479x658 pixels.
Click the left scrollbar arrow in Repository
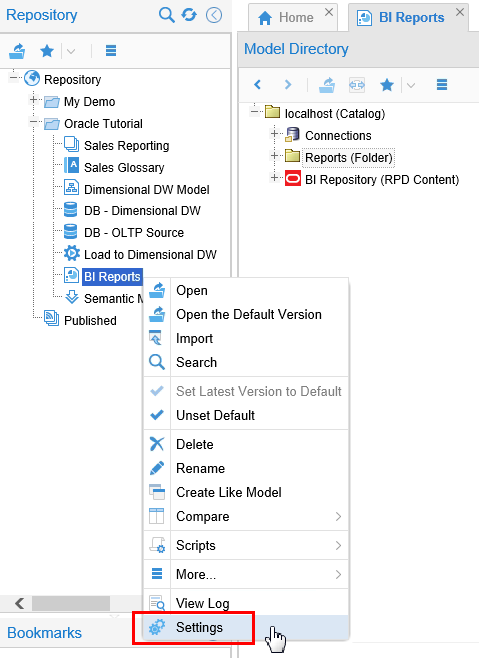pos(19,603)
